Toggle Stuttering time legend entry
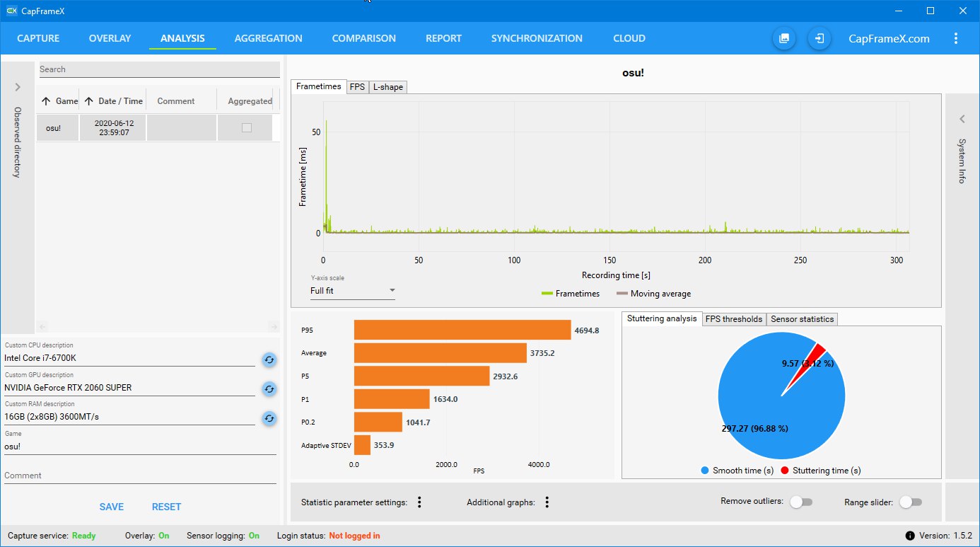This screenshot has width=980, height=547. click(x=821, y=471)
